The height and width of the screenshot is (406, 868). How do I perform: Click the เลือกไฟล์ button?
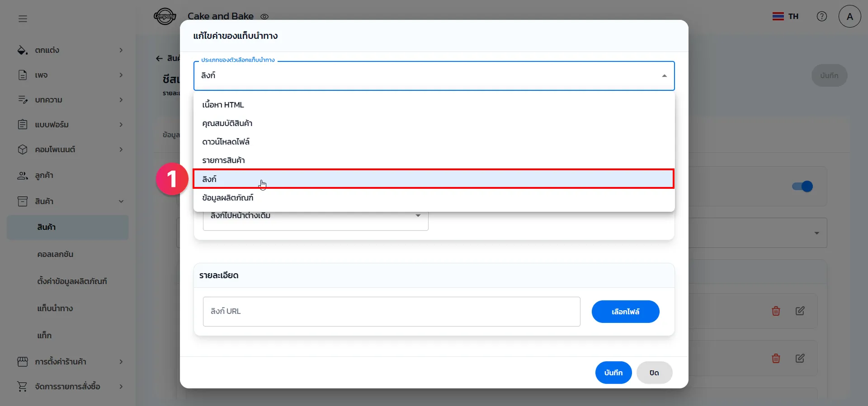(x=625, y=312)
